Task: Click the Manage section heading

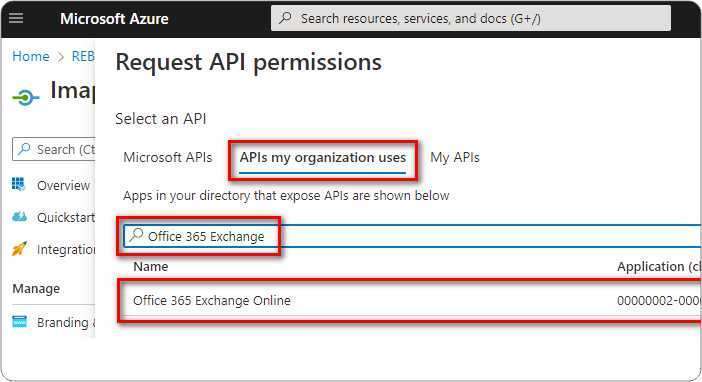Action: [x=36, y=289]
